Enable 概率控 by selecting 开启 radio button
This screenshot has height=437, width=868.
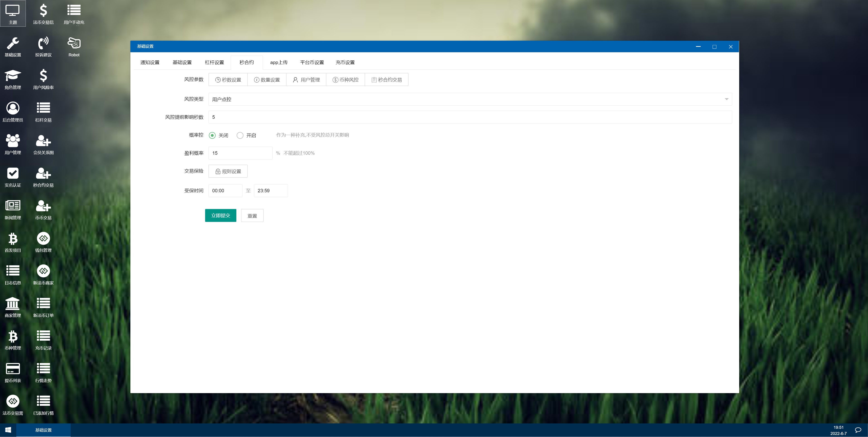point(240,135)
